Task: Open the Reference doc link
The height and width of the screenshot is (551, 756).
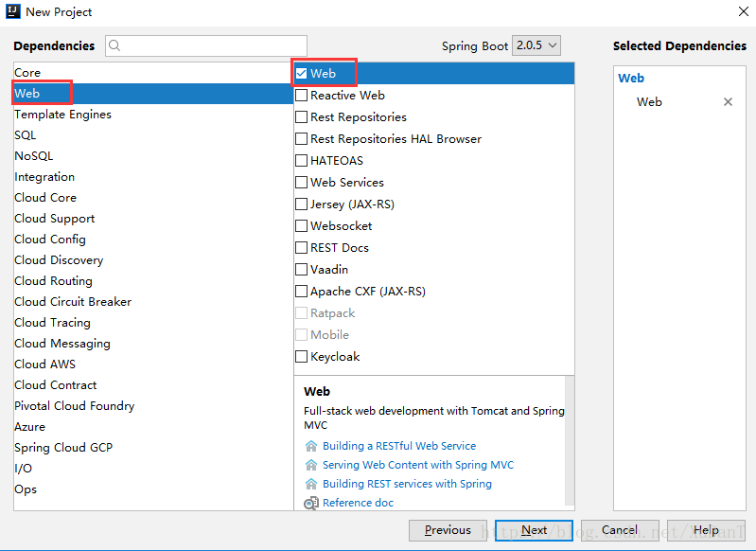Action: 359,503
